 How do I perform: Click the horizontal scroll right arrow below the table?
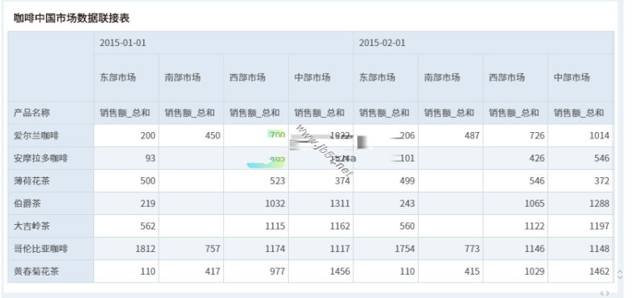pos(607,293)
